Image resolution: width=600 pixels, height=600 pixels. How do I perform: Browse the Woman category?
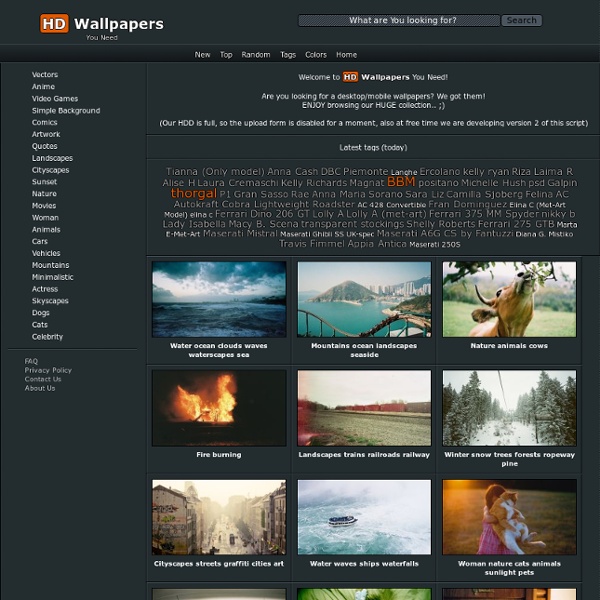pos(45,217)
